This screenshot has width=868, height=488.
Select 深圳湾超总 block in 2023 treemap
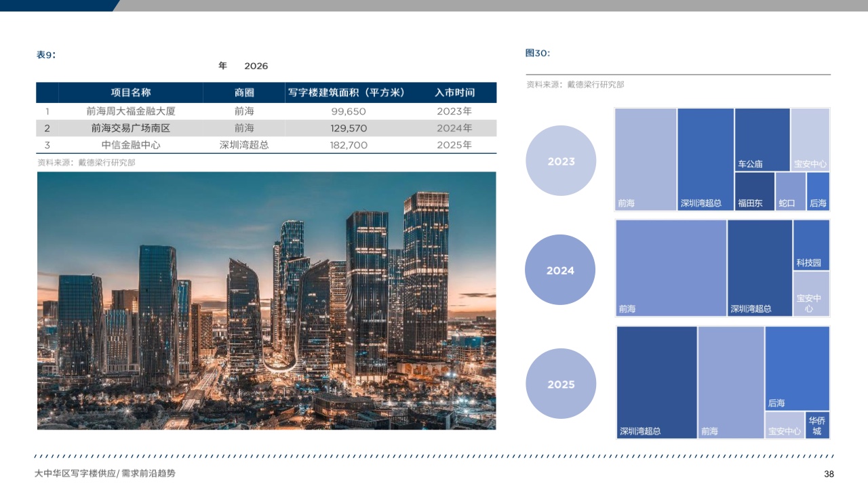705,159
